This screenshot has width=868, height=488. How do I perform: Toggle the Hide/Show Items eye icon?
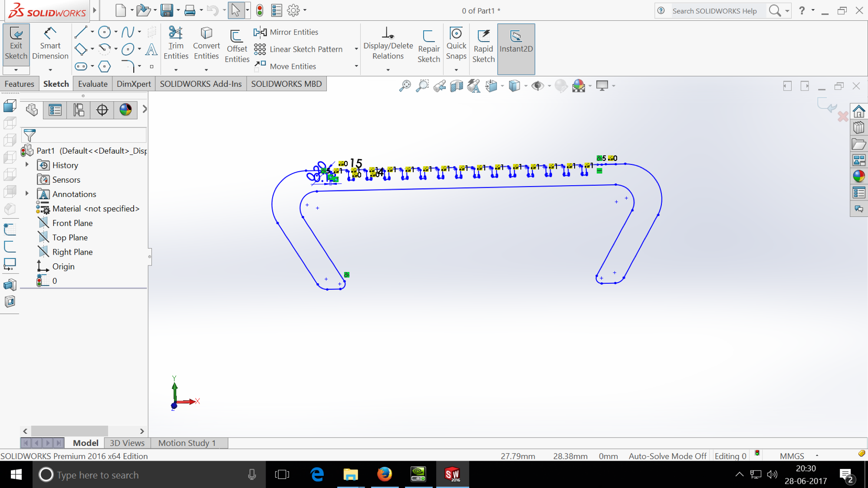click(537, 85)
